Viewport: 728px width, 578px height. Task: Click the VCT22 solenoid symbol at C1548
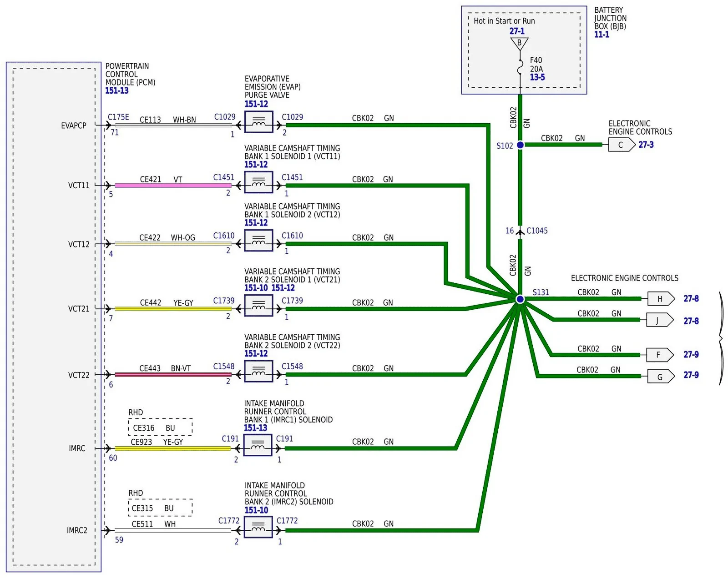pyautogui.click(x=258, y=372)
